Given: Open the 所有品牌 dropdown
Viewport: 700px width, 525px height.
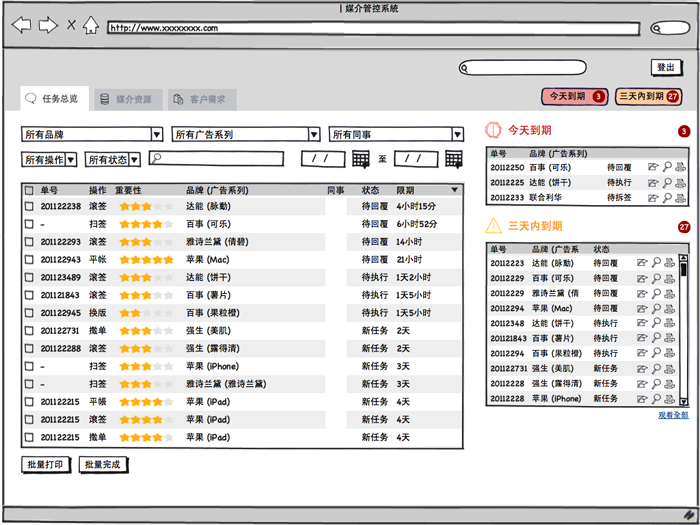Looking at the screenshot, I should (92, 134).
